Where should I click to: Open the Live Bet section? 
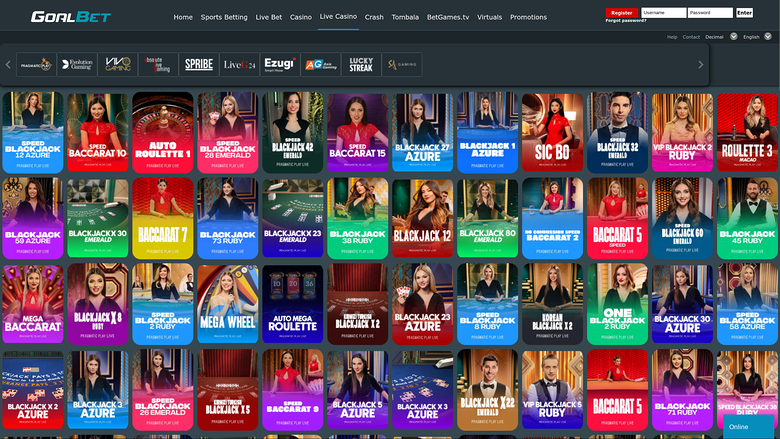[x=269, y=17]
